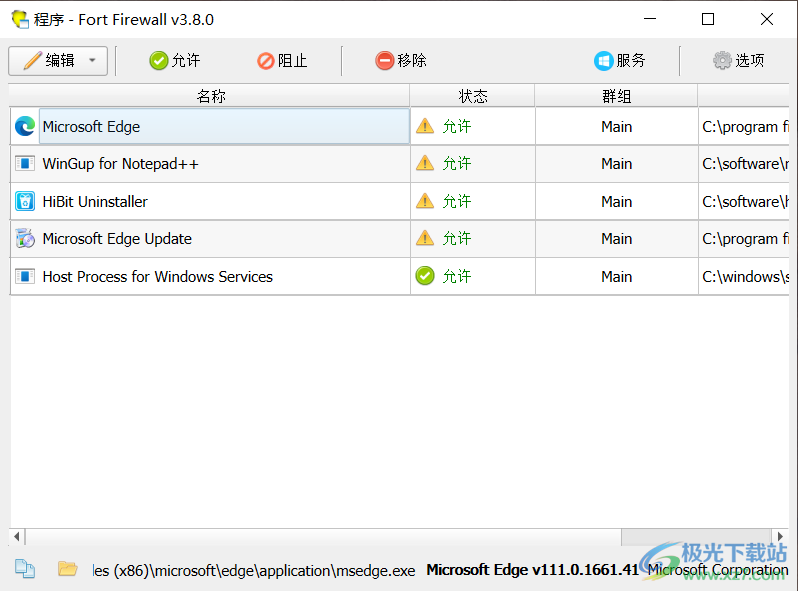Click the Fort Firewall title bar icon
The width and height of the screenshot is (798, 591).
[20, 20]
